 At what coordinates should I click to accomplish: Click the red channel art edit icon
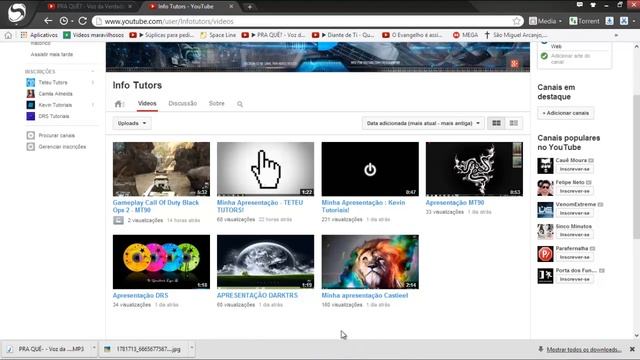514,63
